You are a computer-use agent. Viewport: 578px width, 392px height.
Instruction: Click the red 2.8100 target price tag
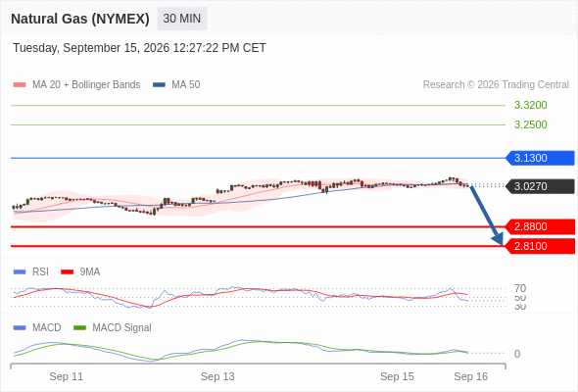pyautogui.click(x=540, y=246)
